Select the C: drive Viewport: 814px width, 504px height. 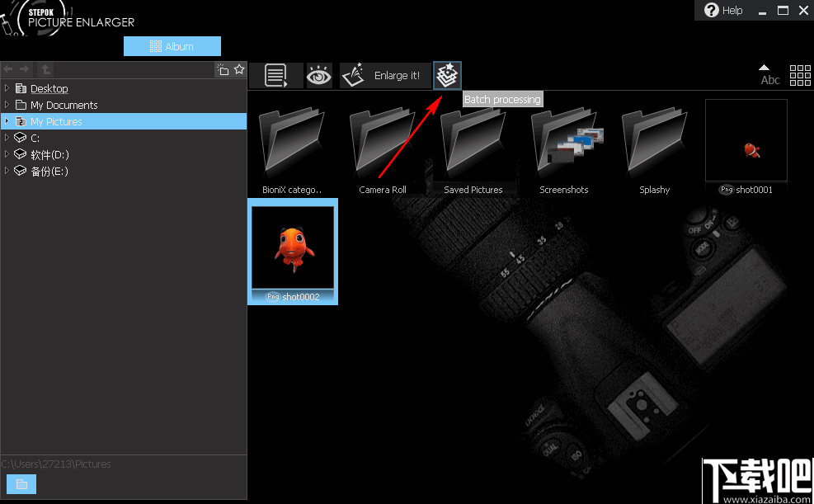[35, 138]
